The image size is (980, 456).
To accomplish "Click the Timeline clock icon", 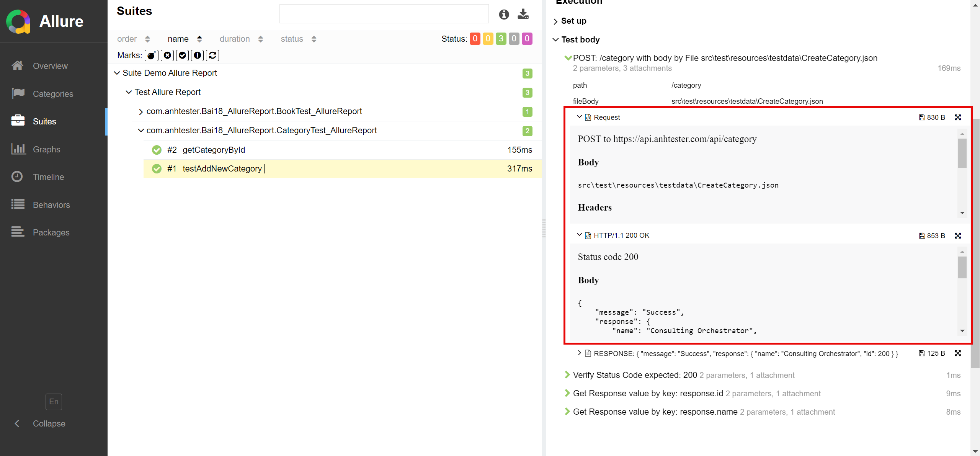I will 17,177.
